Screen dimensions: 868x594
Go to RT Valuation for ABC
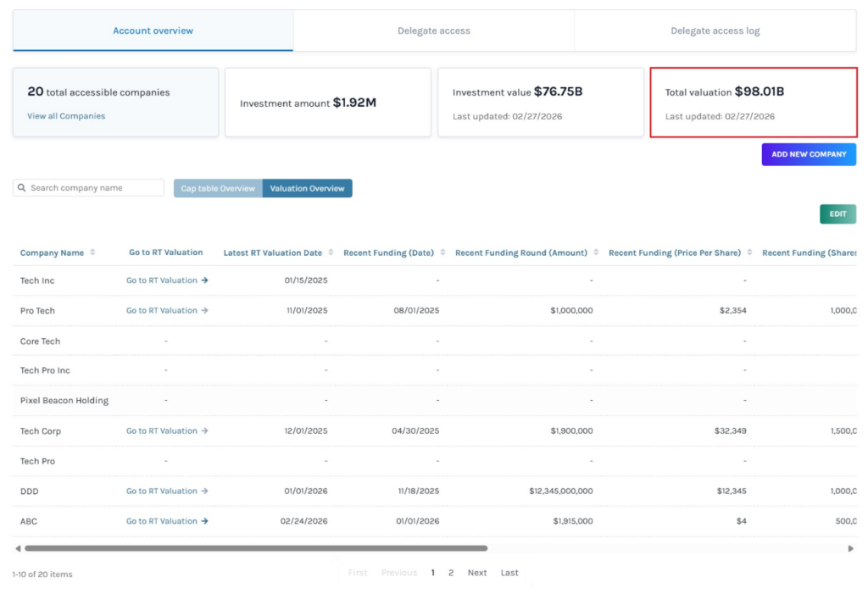(x=167, y=521)
